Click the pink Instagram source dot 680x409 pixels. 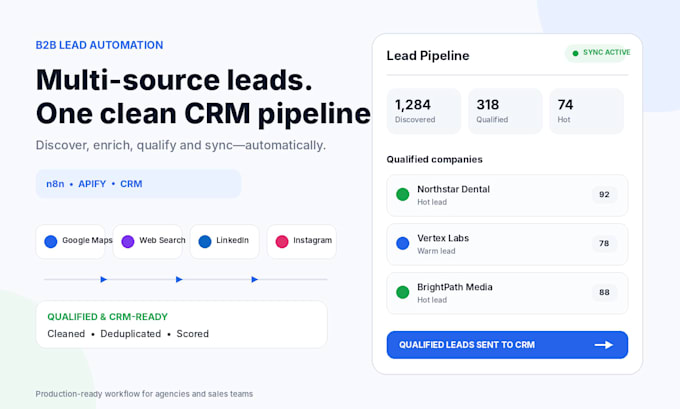point(282,242)
